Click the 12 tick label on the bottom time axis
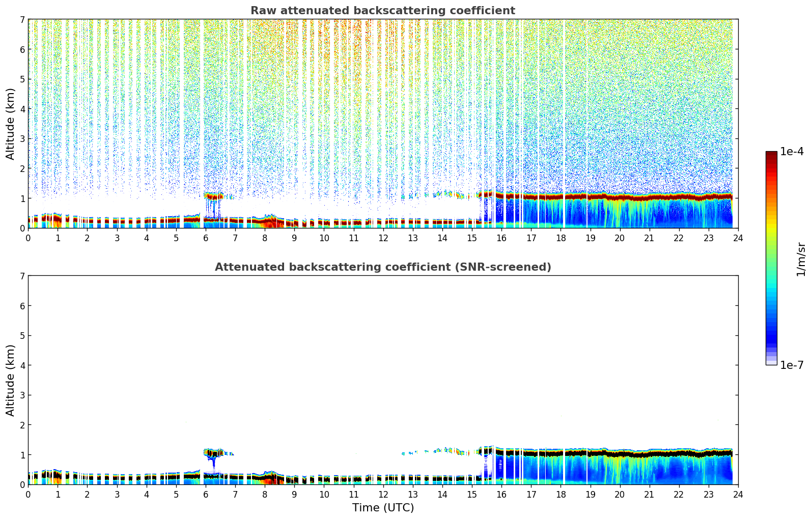 (383, 494)
